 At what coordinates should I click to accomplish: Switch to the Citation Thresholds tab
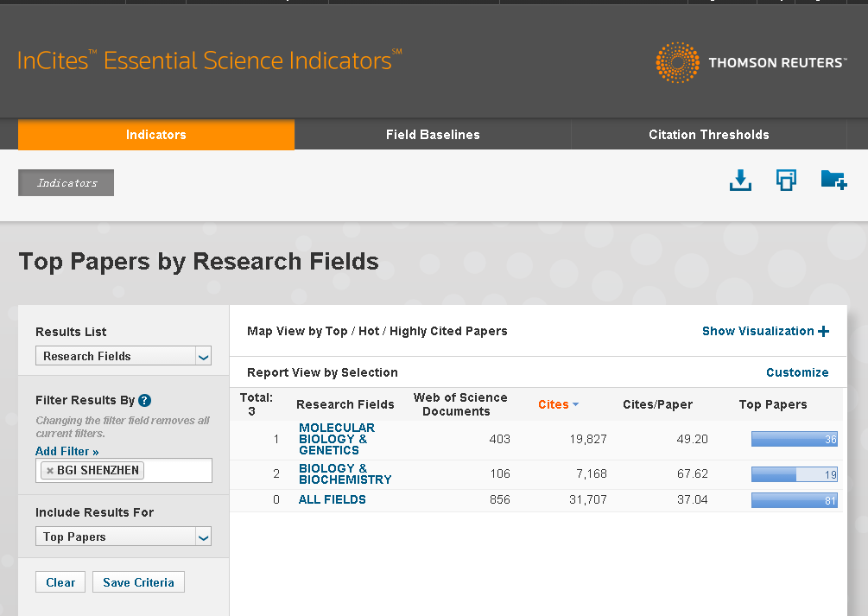[x=709, y=135]
